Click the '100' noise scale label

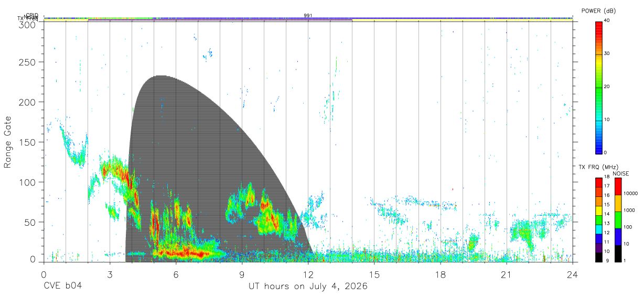pyautogui.click(x=628, y=227)
